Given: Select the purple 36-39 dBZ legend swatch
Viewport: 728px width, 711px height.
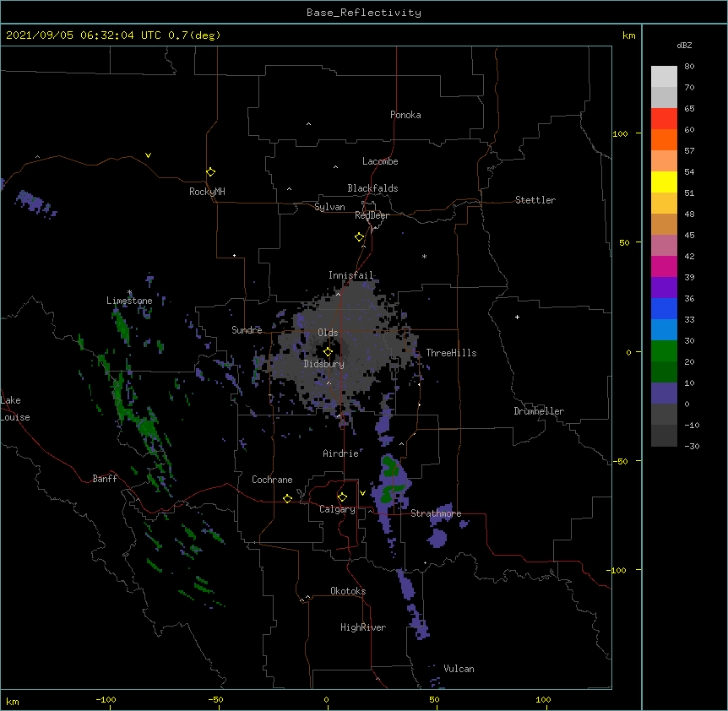Looking at the screenshot, I should [664, 288].
